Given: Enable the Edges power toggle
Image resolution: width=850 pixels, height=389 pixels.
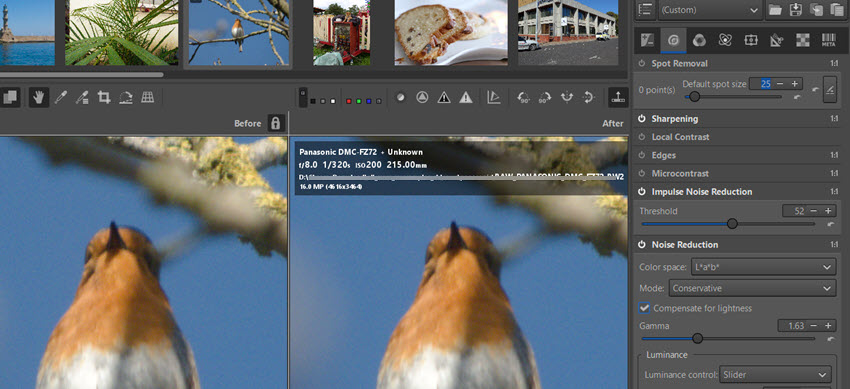Looking at the screenshot, I should click(642, 155).
